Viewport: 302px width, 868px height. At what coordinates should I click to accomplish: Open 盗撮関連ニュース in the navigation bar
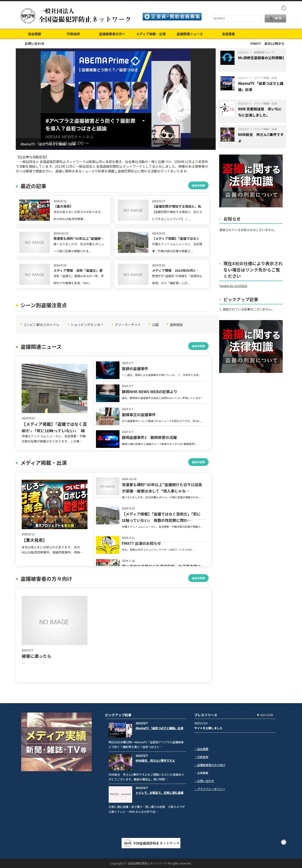pyautogui.click(x=190, y=34)
